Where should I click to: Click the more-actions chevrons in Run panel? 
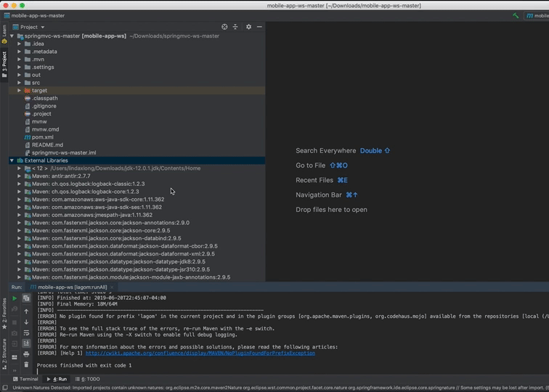pos(15,370)
